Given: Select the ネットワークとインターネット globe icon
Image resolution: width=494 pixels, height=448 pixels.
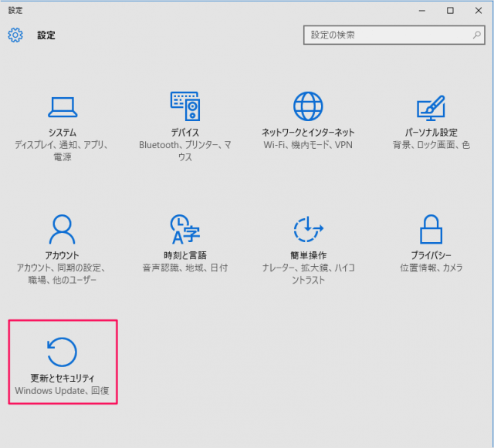Looking at the screenshot, I should (x=308, y=106).
